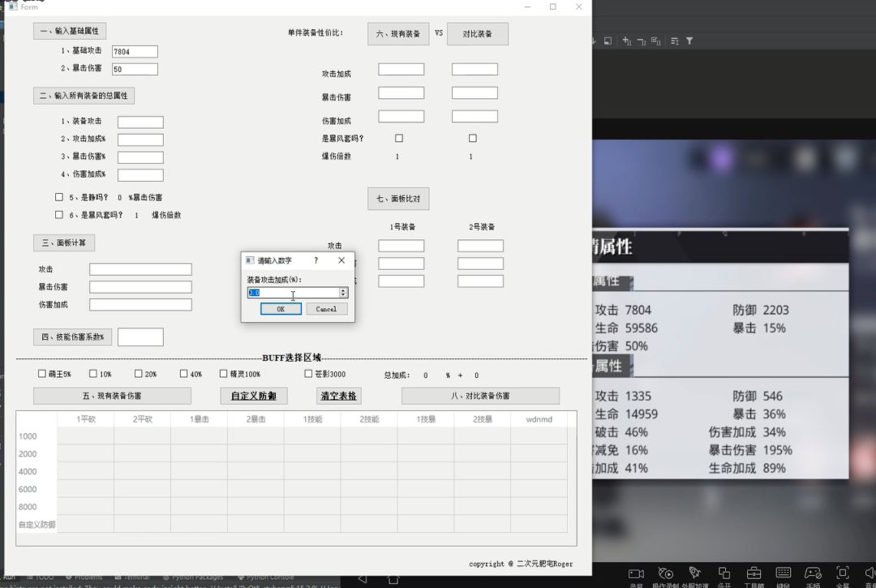Check the 苍影3000 buff checkbox
The width and height of the screenshot is (876, 588).
[308, 374]
